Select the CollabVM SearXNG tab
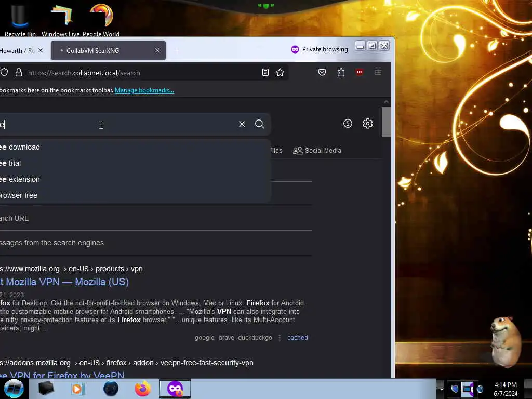Image resolution: width=532 pixels, height=399 pixels. pos(108,50)
